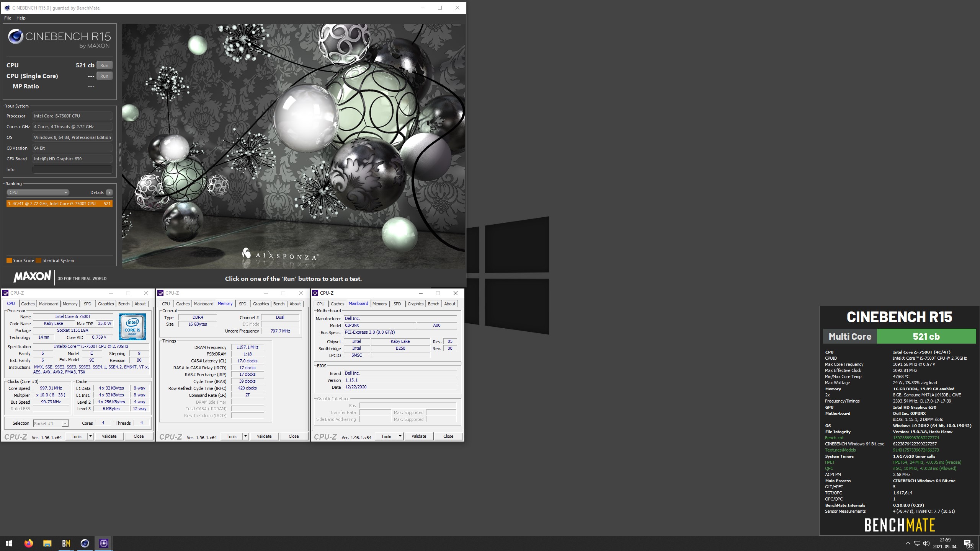This screenshot has height=551, width=980.
Task: Click the Identical System legend swatch
Action: point(38,261)
